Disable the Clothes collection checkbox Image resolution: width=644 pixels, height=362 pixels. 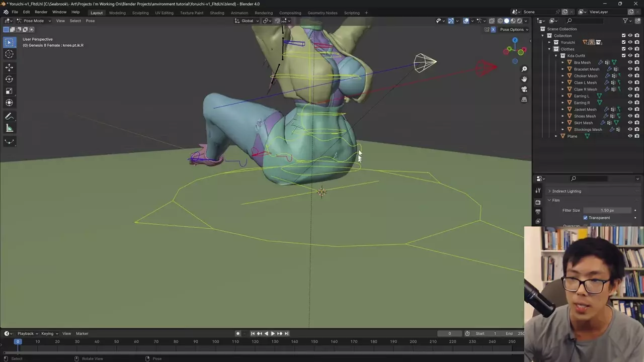(624, 49)
